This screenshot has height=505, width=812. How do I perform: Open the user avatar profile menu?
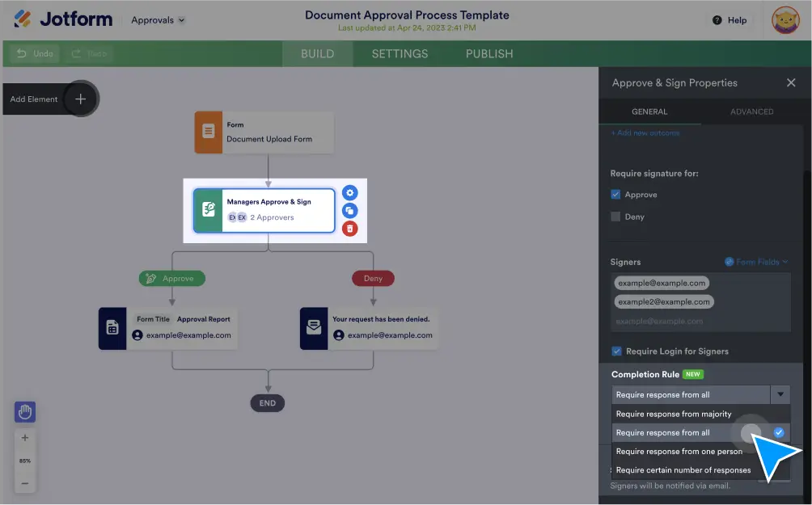[x=786, y=20]
